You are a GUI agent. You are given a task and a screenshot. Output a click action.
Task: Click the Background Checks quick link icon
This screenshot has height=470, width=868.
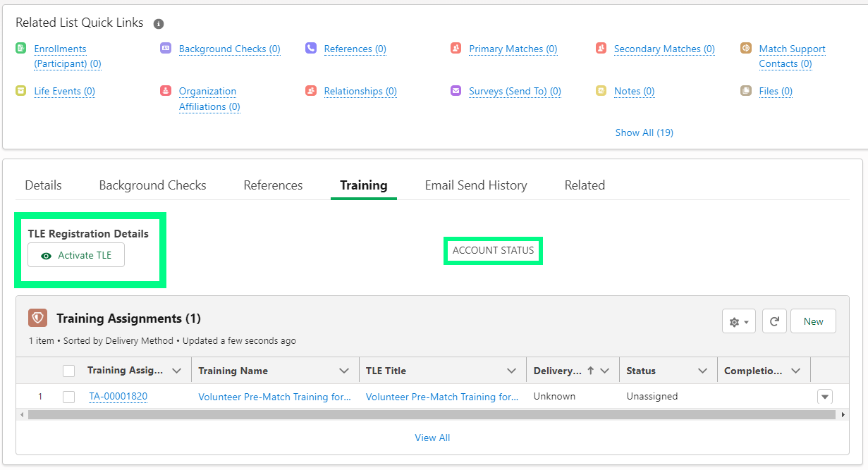coord(166,49)
